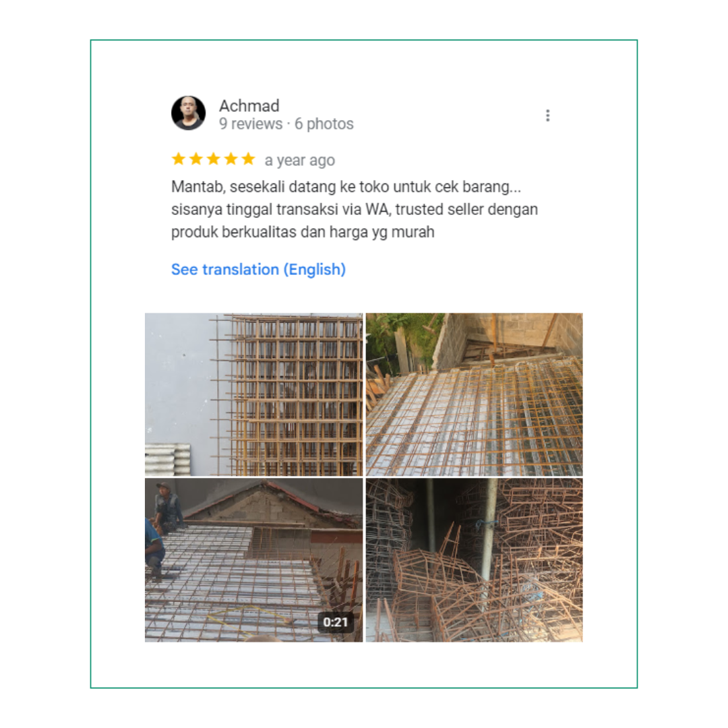Open the top-right floor deck rebar photo
The height and width of the screenshot is (728, 728).
tap(474, 394)
